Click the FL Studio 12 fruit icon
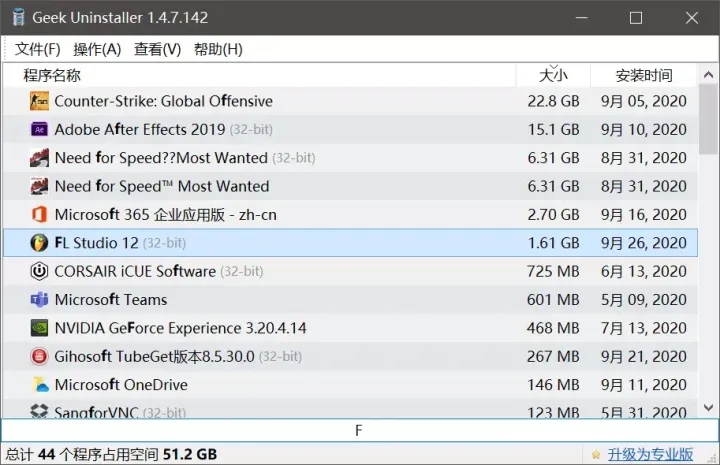 (39, 243)
